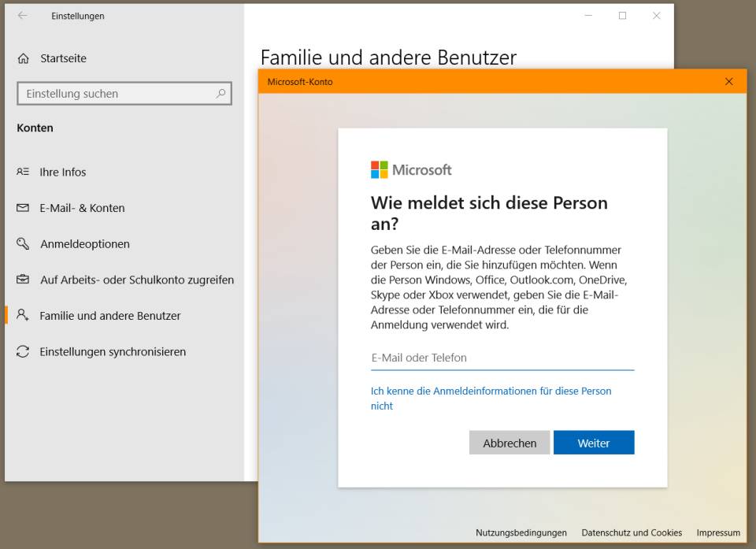756x549 pixels.
Task: Click heading Wie meldet sich diese Person an?
Action: pos(489,213)
